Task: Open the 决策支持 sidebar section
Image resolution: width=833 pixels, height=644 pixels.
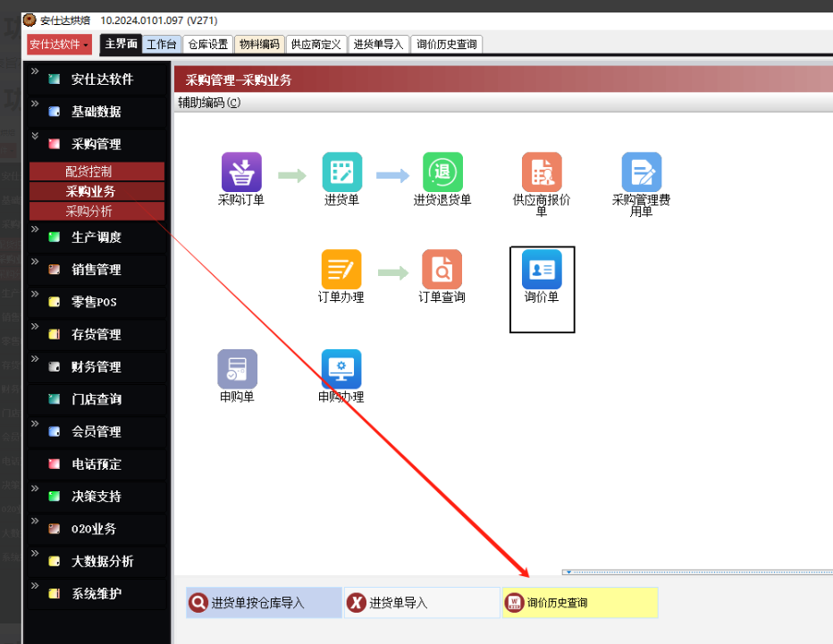Action: [97, 497]
